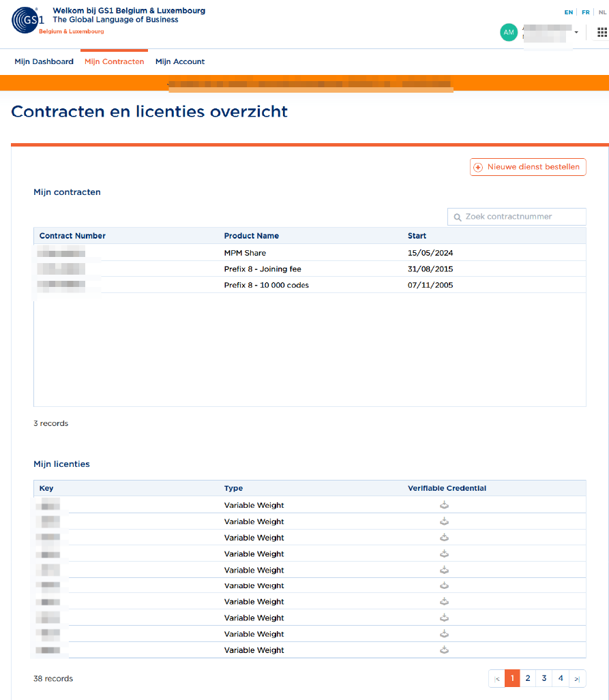
Task: Select page 4 in license pagination
Action: click(561, 678)
